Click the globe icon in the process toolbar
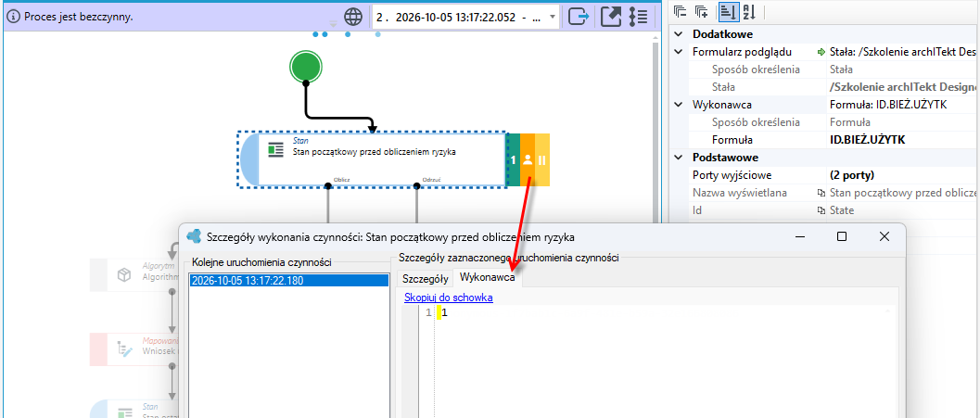Viewport: 980px width, 418px height. point(354,17)
